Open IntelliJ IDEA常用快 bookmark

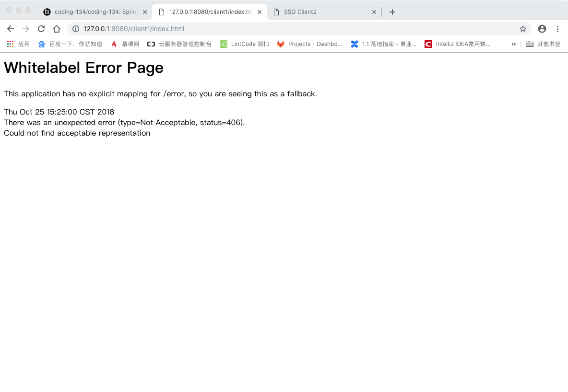458,44
